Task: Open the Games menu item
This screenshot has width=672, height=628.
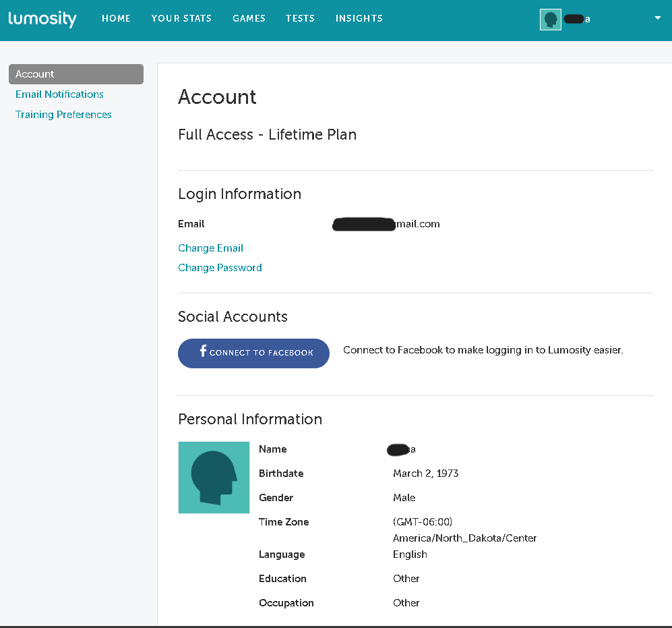Action: pyautogui.click(x=249, y=19)
